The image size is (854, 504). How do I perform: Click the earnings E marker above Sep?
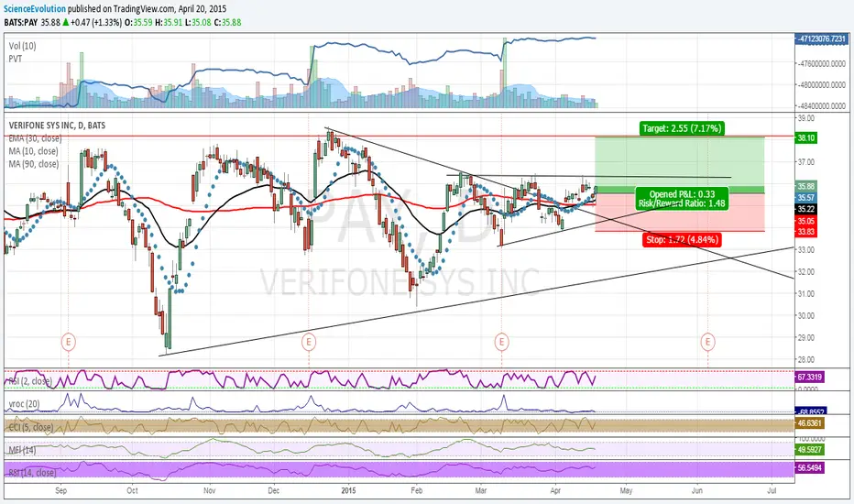[x=68, y=342]
